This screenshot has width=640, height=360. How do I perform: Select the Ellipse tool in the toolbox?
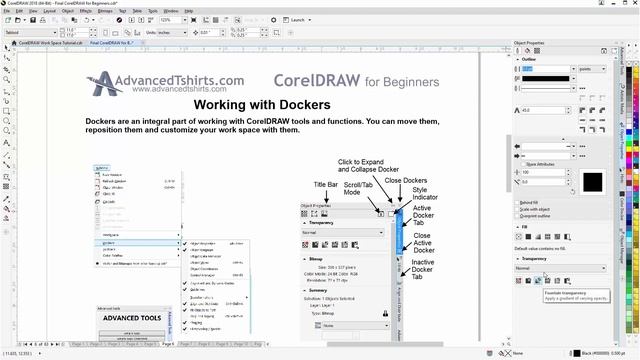[6, 121]
